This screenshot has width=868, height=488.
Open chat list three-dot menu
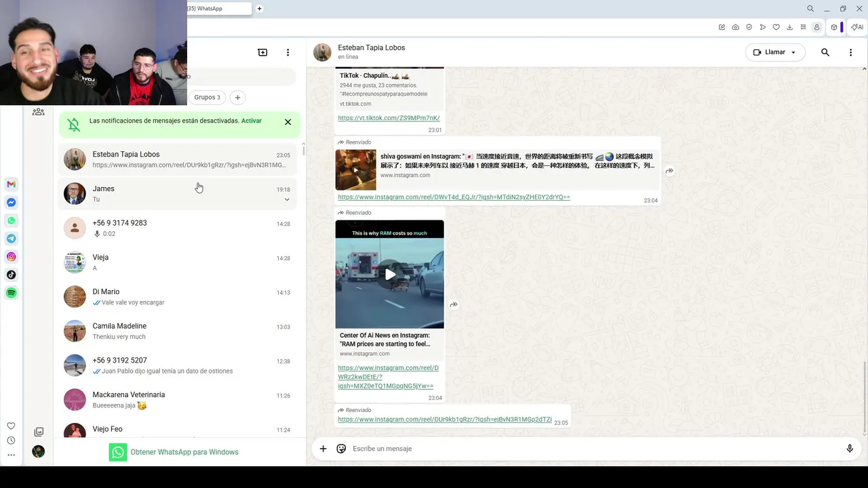pyautogui.click(x=288, y=52)
